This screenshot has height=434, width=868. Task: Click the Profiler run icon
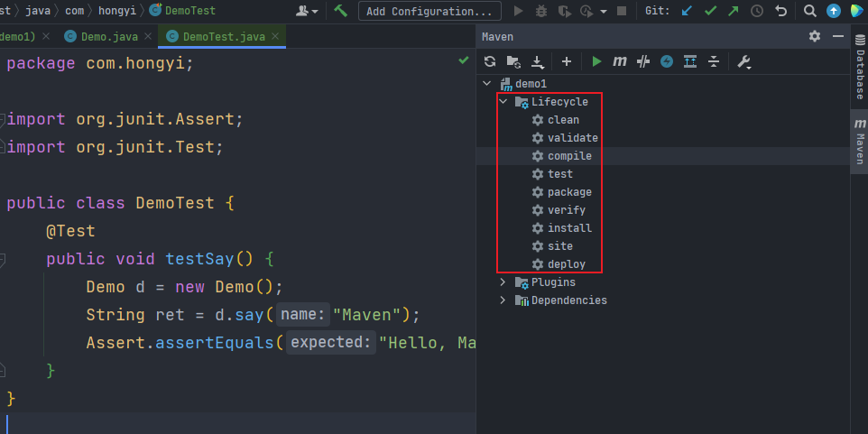pyautogui.click(x=586, y=11)
